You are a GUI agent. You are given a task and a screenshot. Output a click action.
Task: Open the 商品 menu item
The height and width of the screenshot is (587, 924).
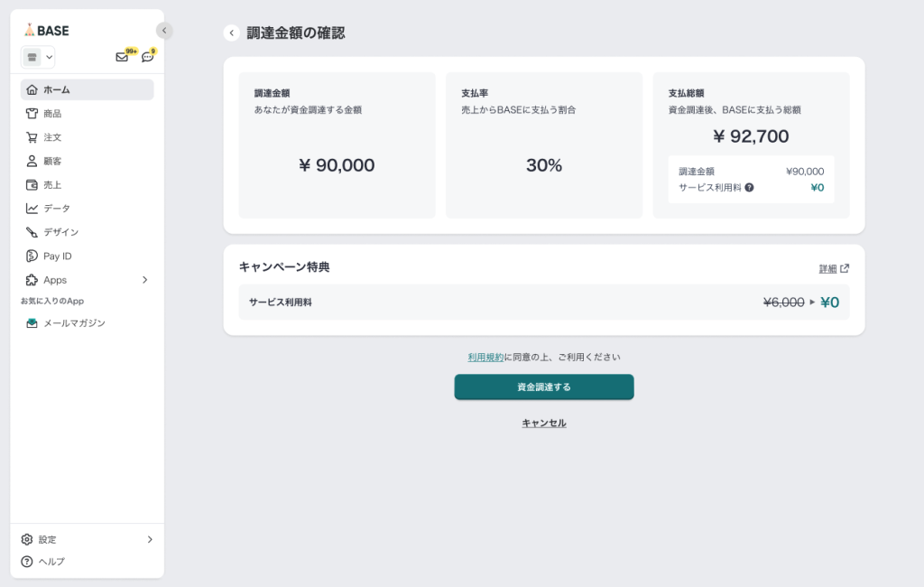pos(52,114)
